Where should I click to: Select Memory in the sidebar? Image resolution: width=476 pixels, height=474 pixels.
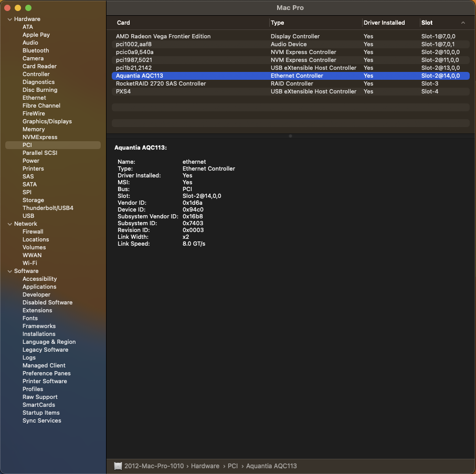point(34,129)
